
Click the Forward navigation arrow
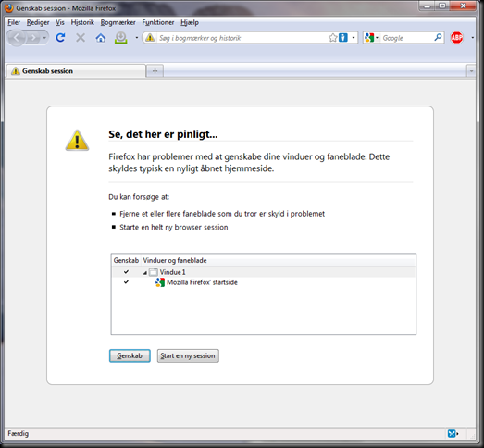32,38
